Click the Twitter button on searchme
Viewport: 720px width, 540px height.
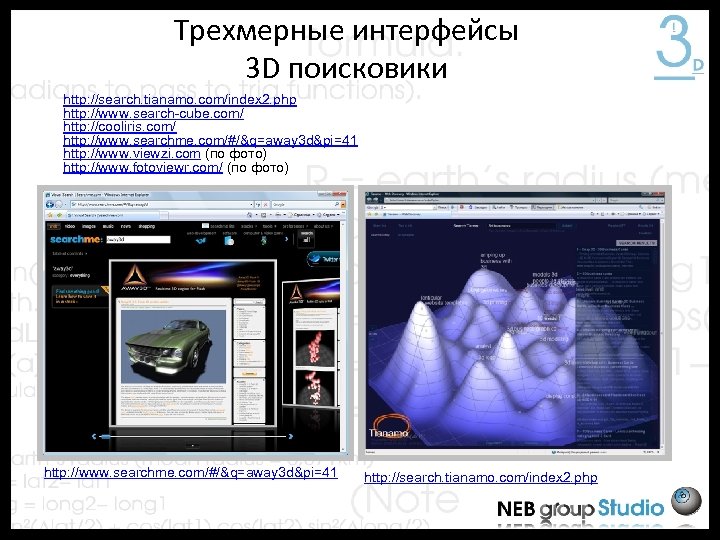(x=325, y=259)
